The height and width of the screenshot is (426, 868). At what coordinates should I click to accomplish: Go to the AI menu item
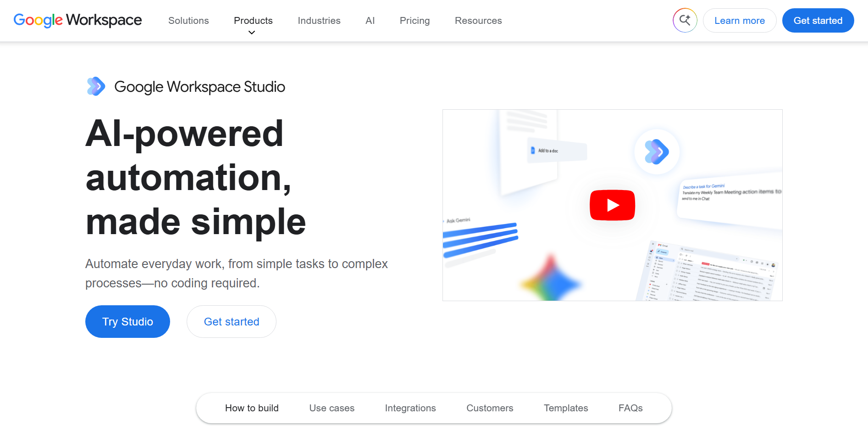click(x=370, y=21)
